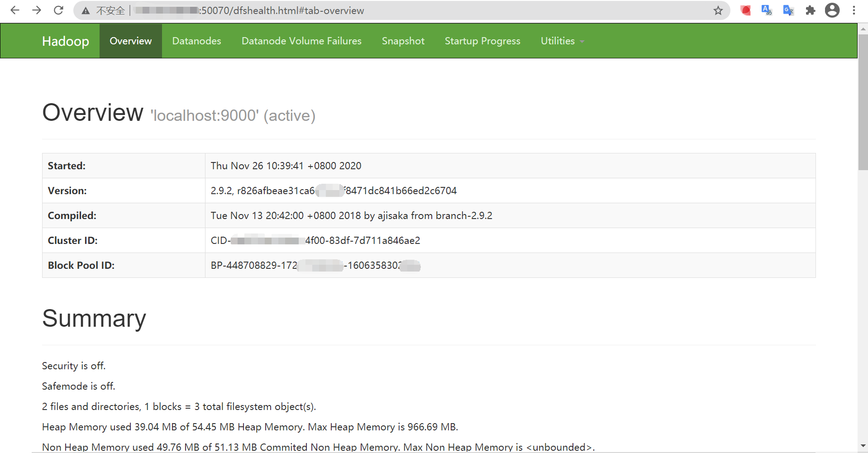Viewport: 868px width, 453px height.
Task: Click the not-secure warning triangle icon
Action: click(86, 11)
